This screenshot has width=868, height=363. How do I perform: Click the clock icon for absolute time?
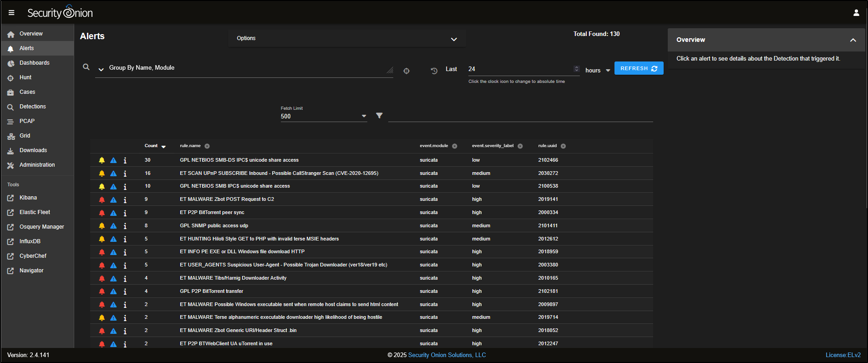tap(434, 71)
